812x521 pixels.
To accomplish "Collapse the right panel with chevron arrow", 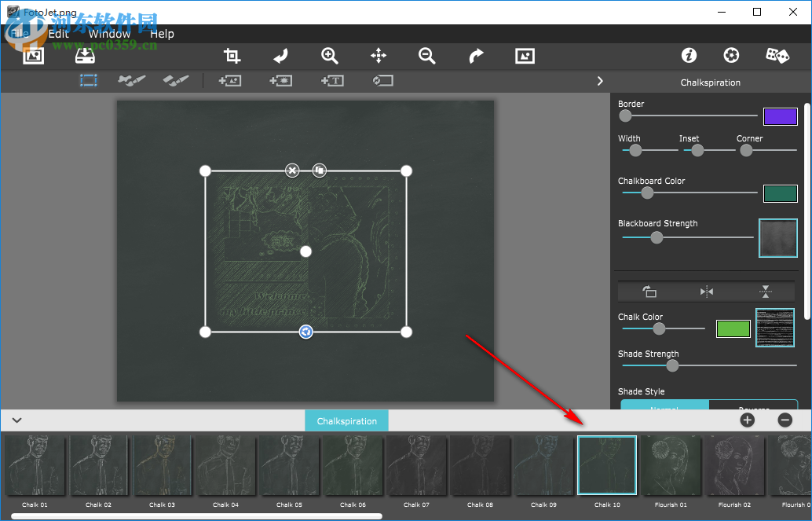I will tap(600, 81).
